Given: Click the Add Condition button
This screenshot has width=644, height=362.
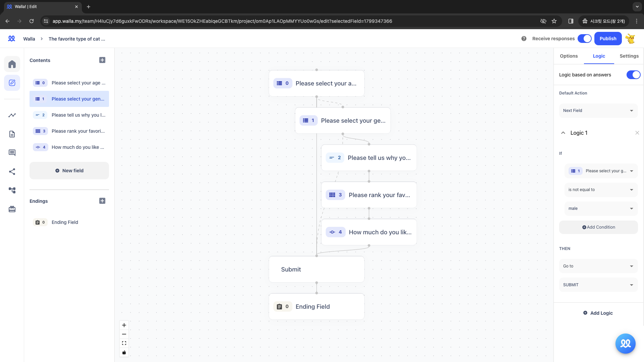Looking at the screenshot, I should [598, 227].
